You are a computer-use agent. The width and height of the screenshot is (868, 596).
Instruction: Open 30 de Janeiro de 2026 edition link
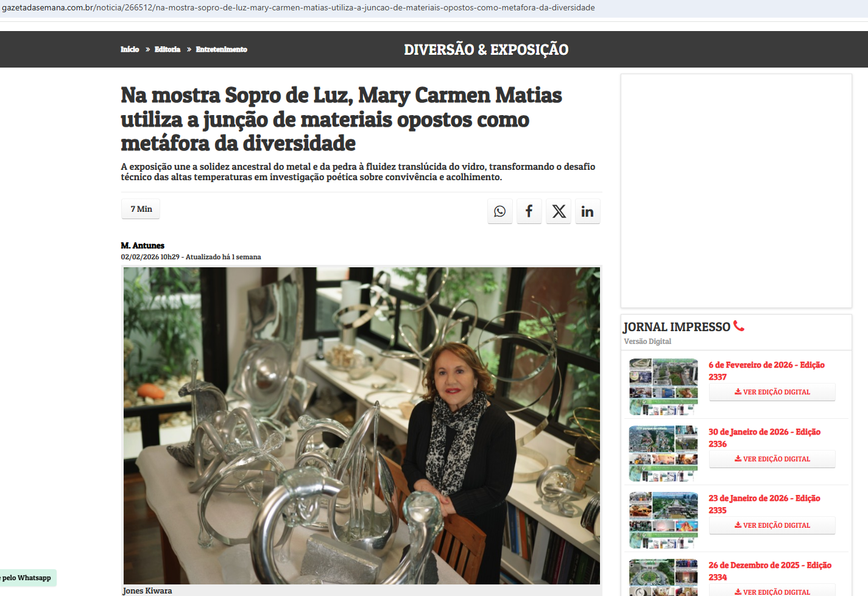coord(764,438)
